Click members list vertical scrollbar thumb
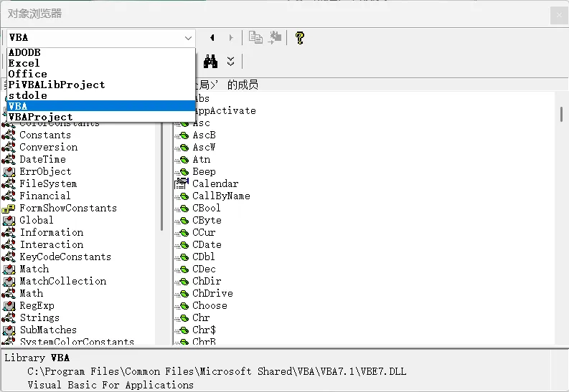 pos(561,114)
